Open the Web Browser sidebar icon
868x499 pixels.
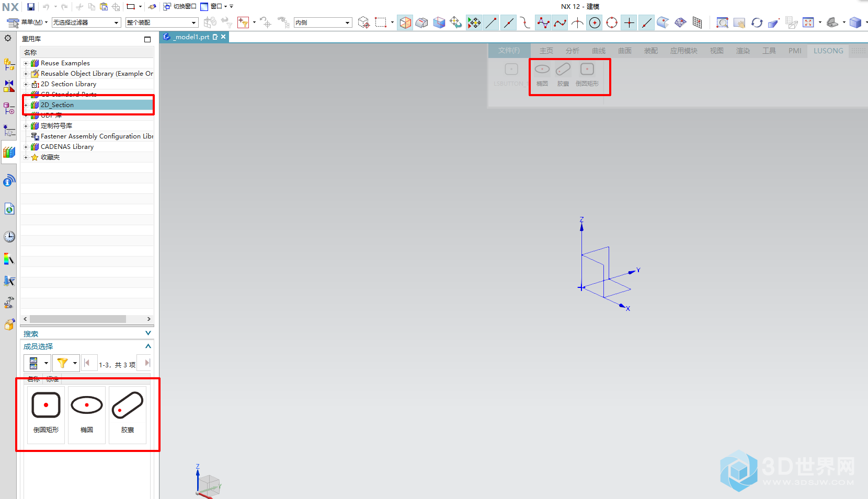tap(9, 209)
